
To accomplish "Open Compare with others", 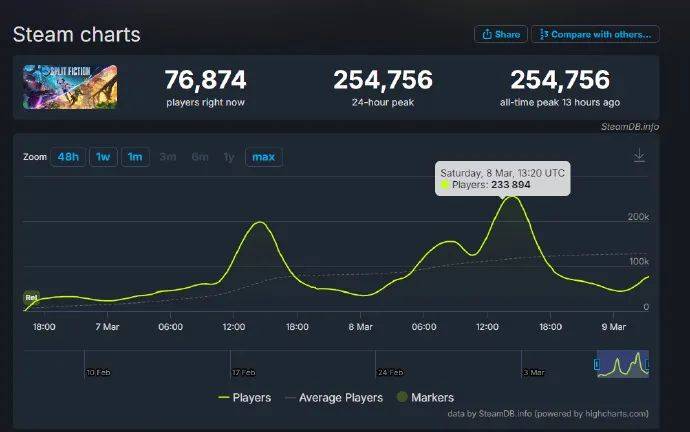I will click(x=595, y=34).
